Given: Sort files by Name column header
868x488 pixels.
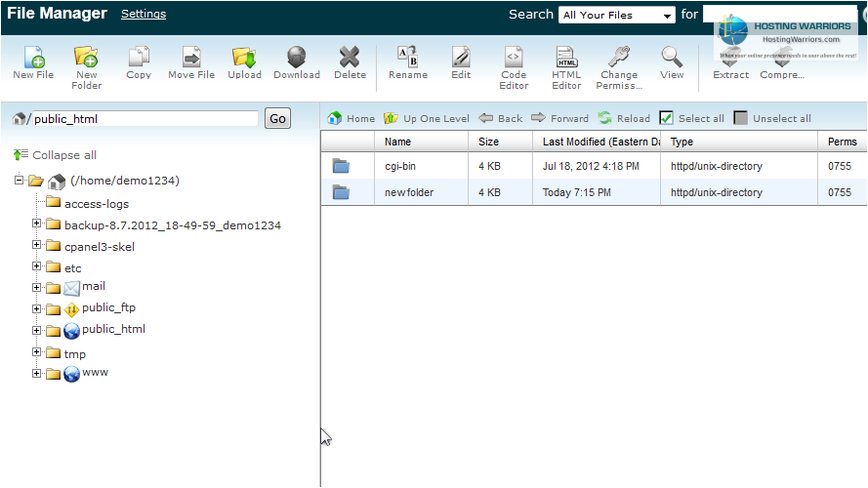Looking at the screenshot, I should (x=421, y=142).
